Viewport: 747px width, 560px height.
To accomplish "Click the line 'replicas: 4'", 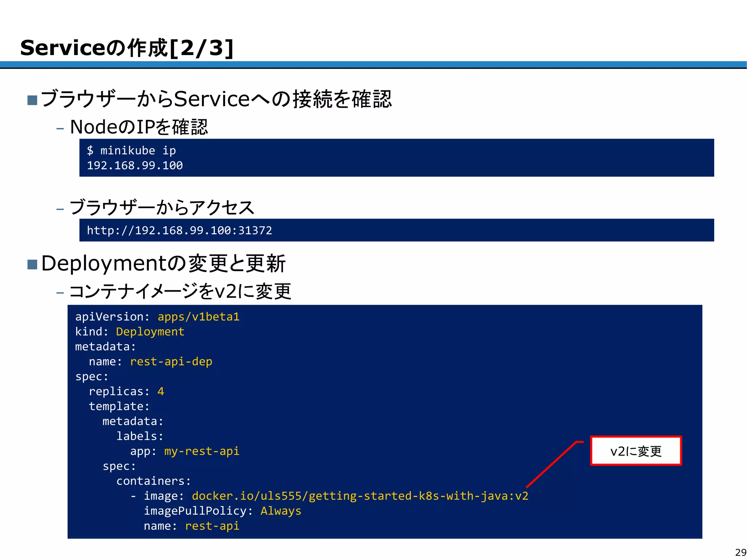I will 126,391.
